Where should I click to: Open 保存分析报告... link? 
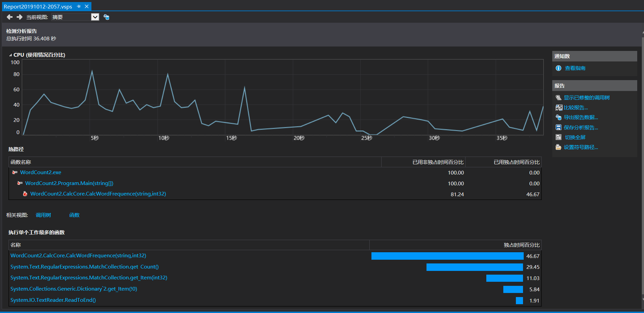tap(581, 128)
